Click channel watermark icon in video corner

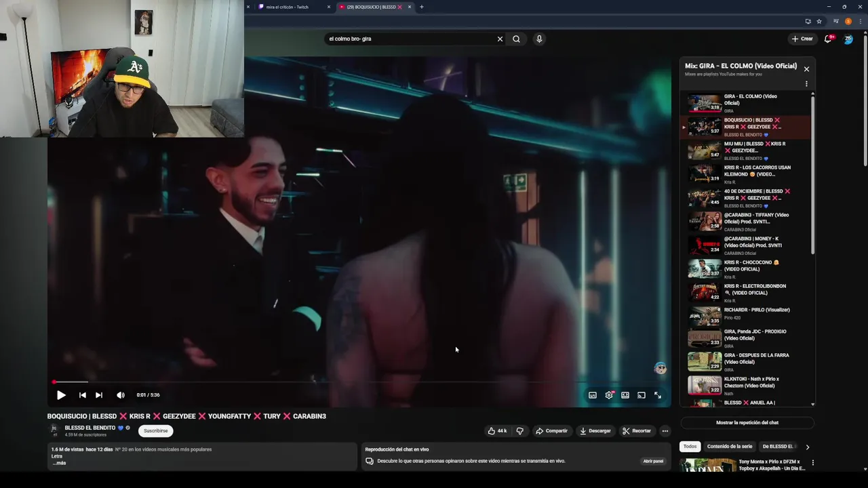click(x=660, y=369)
